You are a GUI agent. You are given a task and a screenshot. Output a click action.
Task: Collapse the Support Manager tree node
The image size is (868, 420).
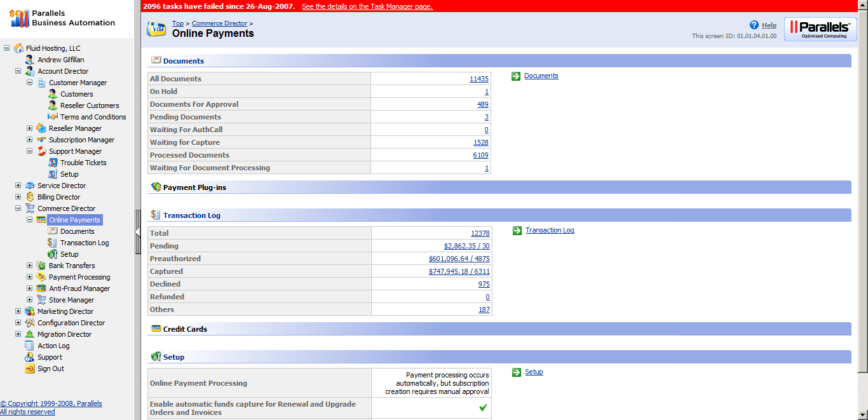pyautogui.click(x=30, y=151)
